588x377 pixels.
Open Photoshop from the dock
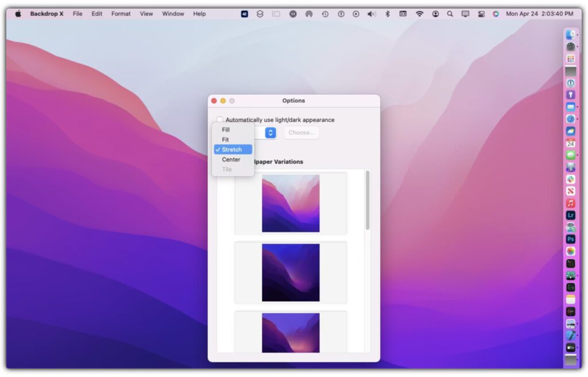pos(570,239)
